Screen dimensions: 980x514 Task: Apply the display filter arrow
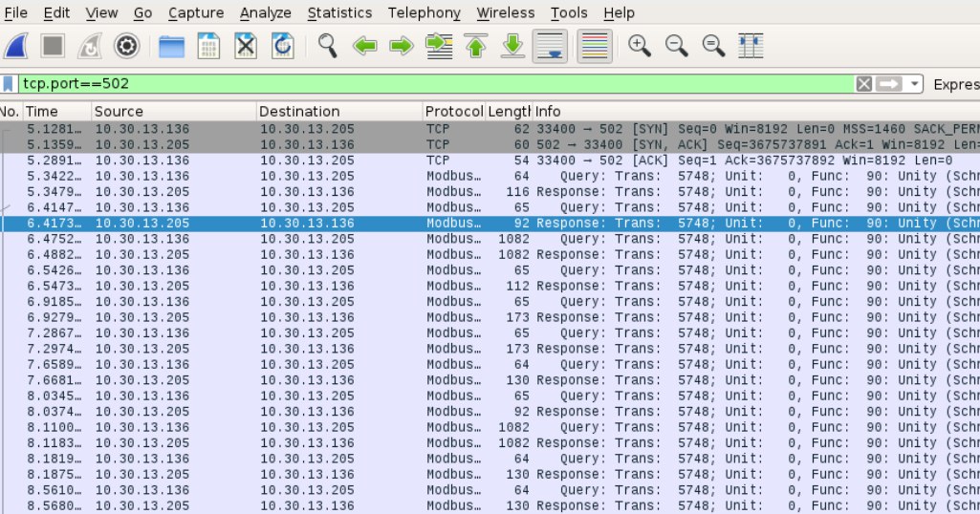click(x=889, y=84)
